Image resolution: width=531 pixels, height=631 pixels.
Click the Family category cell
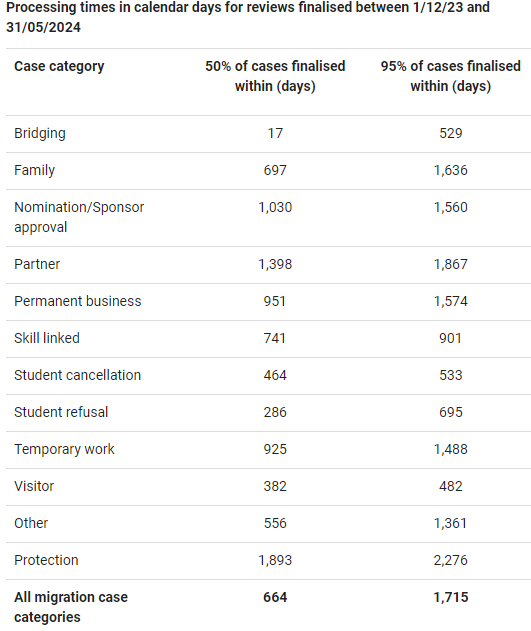pyautogui.click(x=35, y=171)
